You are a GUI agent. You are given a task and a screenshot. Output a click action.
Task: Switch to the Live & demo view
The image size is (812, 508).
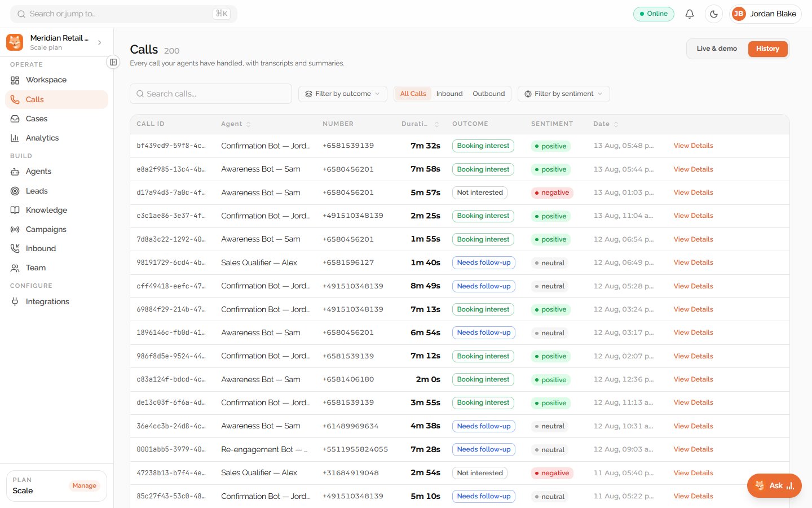pyautogui.click(x=717, y=49)
